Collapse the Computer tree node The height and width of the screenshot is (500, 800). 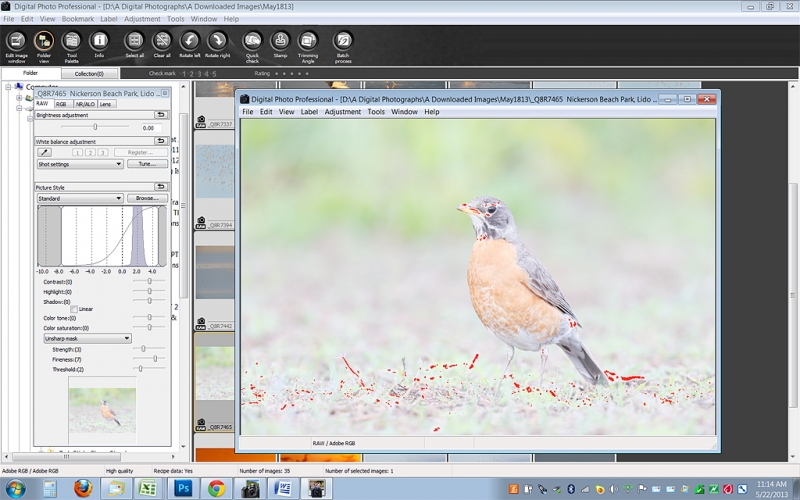click(x=8, y=87)
